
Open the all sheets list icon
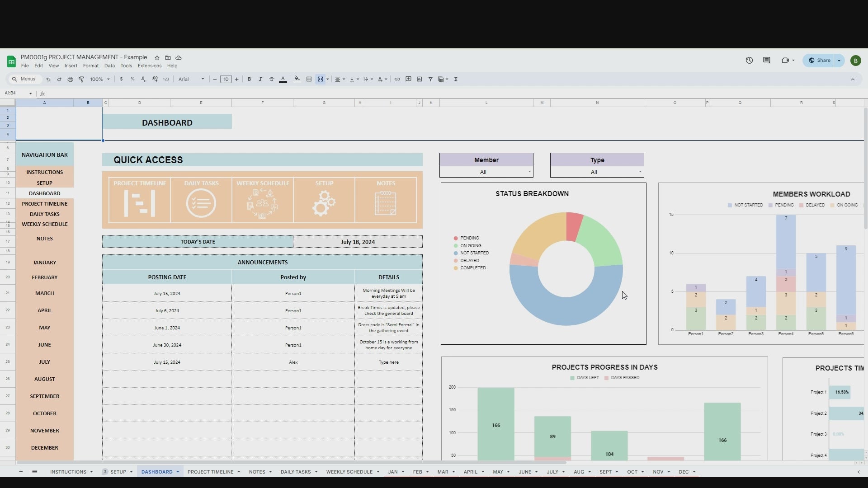34,472
